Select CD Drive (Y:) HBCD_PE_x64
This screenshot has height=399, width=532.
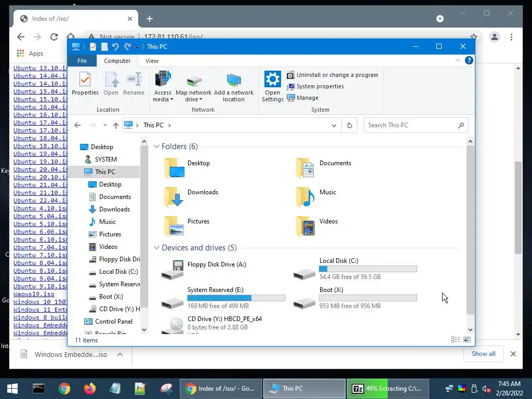pyautogui.click(x=212, y=324)
